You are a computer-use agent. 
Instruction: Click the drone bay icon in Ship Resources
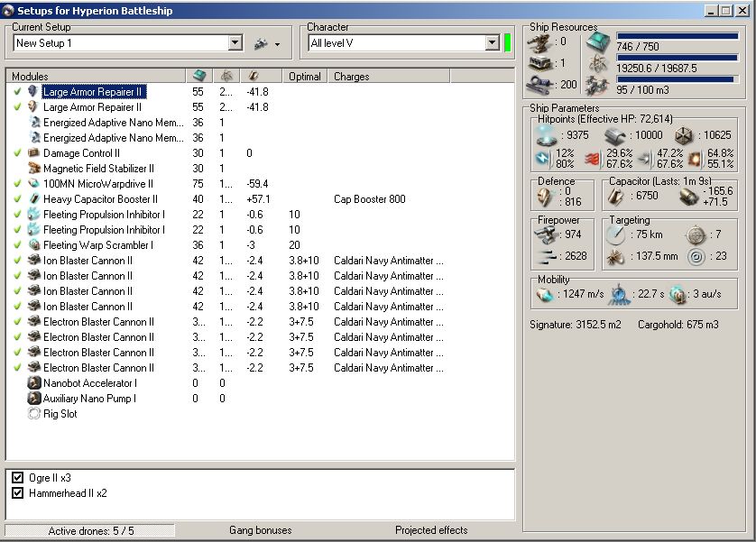(x=598, y=86)
